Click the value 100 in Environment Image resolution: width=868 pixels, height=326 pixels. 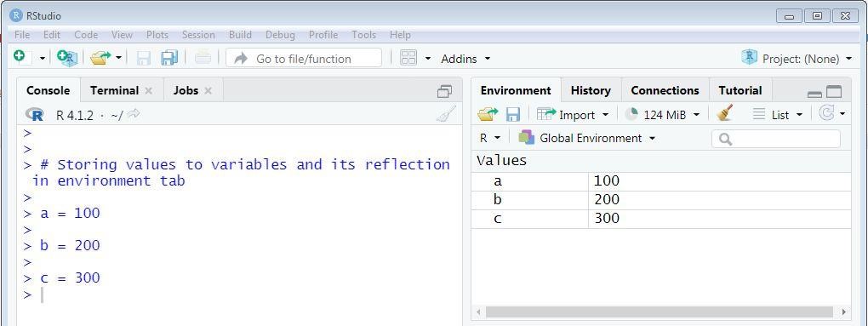tap(606, 181)
